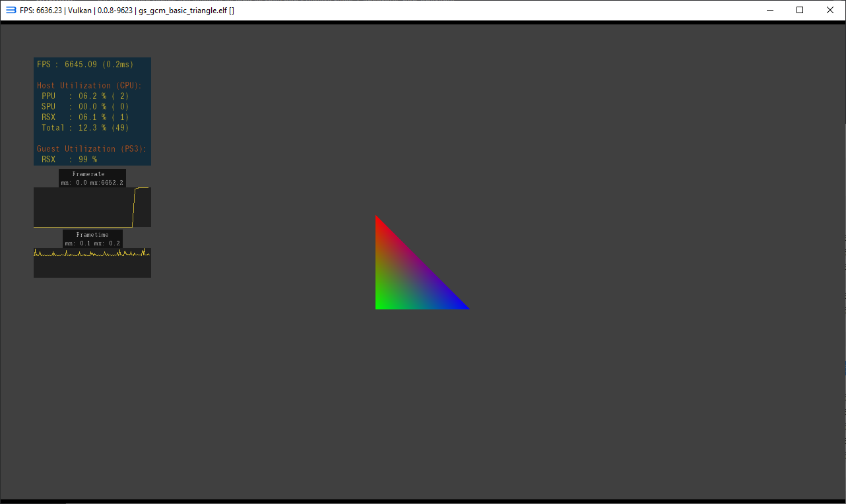
Task: Click the SPU row showing 00.0 %
Action: tap(85, 107)
